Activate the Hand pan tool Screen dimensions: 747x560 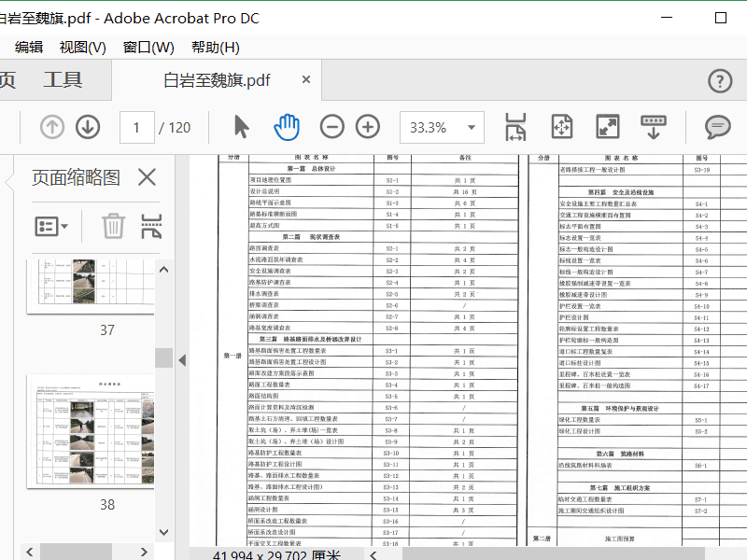coord(286,128)
